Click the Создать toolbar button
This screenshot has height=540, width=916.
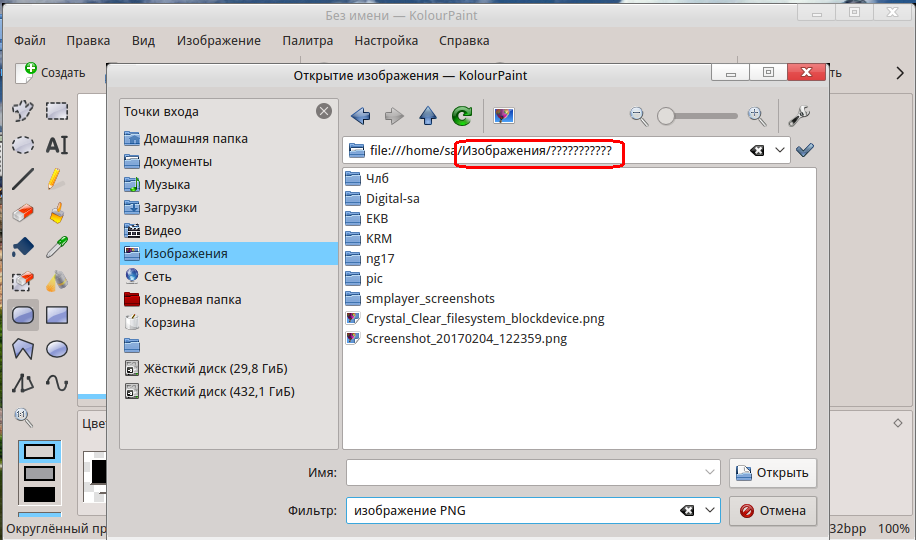click(51, 73)
